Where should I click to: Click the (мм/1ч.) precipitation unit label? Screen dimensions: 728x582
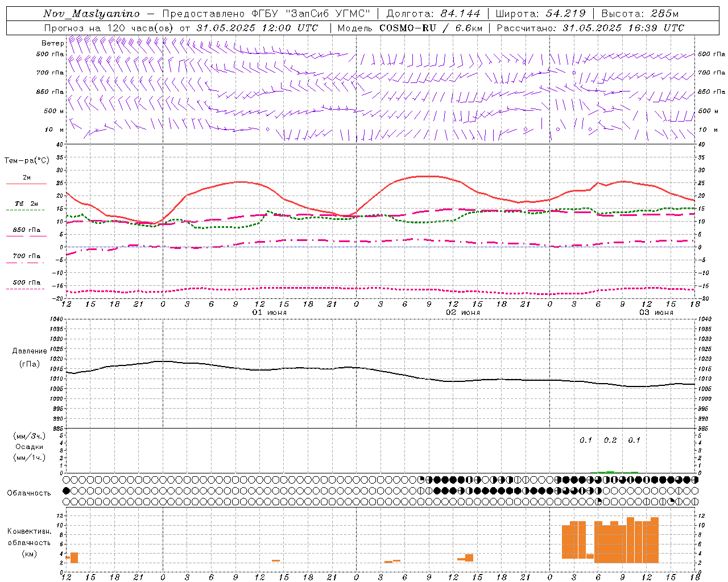point(30,458)
